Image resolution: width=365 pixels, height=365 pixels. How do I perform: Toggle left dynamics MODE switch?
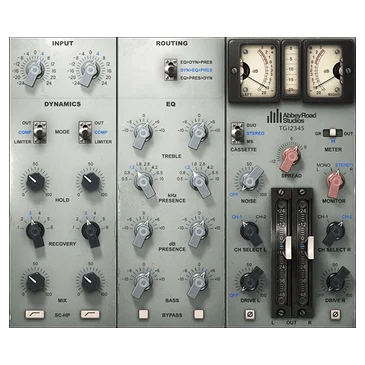point(40,132)
